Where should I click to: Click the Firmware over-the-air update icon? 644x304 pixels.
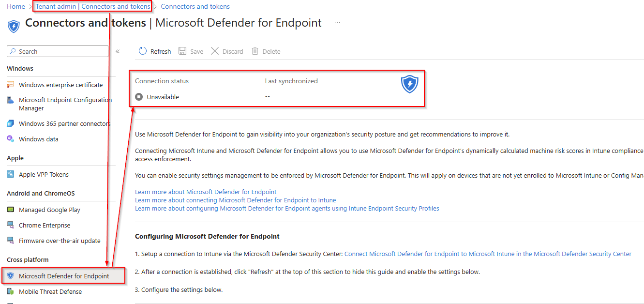(11, 241)
